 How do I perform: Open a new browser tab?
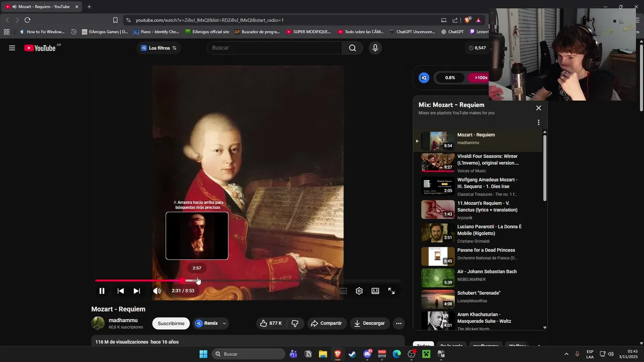(x=89, y=7)
